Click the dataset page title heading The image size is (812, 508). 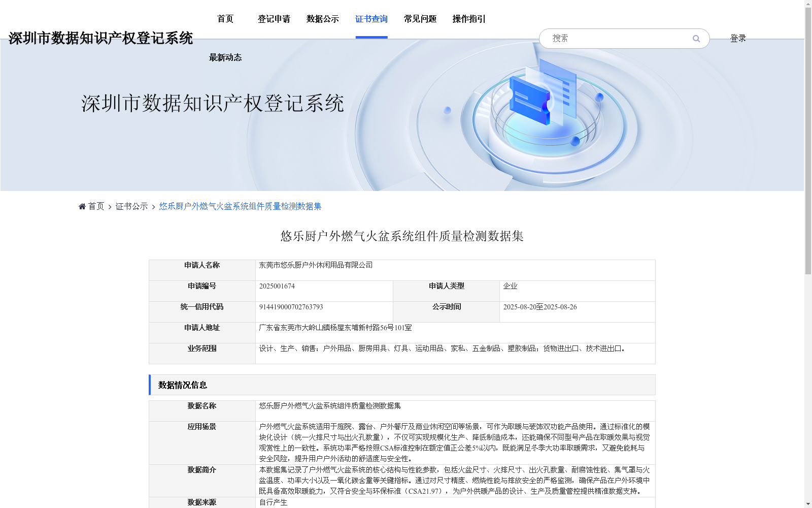(x=402, y=236)
